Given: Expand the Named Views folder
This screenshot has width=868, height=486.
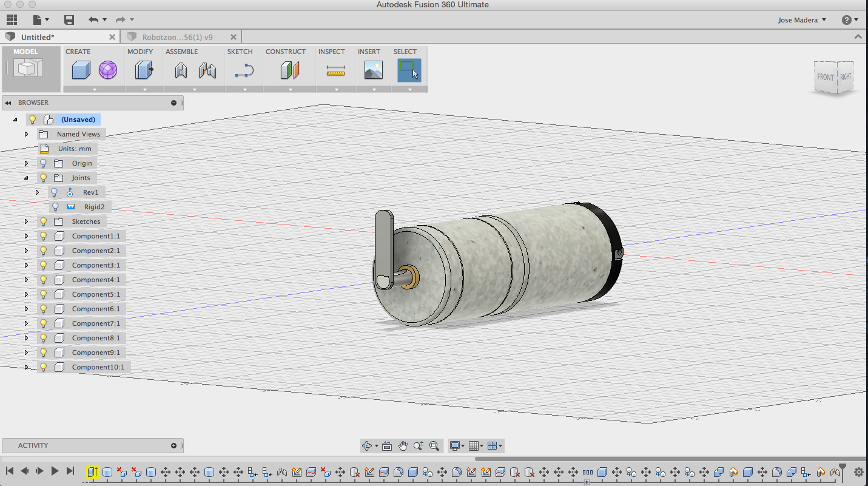Looking at the screenshot, I should (x=26, y=134).
